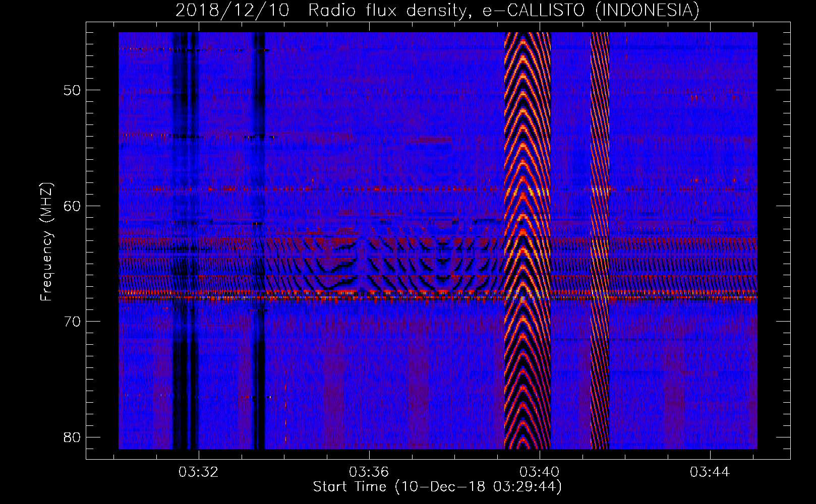Screen dimensions: 816x504
Task: Click the 03:44 time tick label
Action: tap(710, 472)
